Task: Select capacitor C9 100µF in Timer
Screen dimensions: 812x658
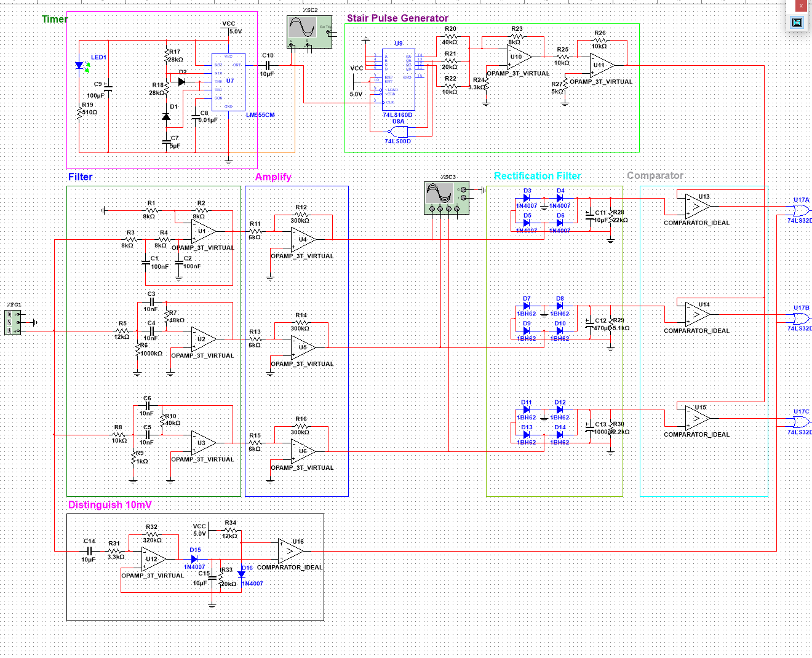Action: 108,89
